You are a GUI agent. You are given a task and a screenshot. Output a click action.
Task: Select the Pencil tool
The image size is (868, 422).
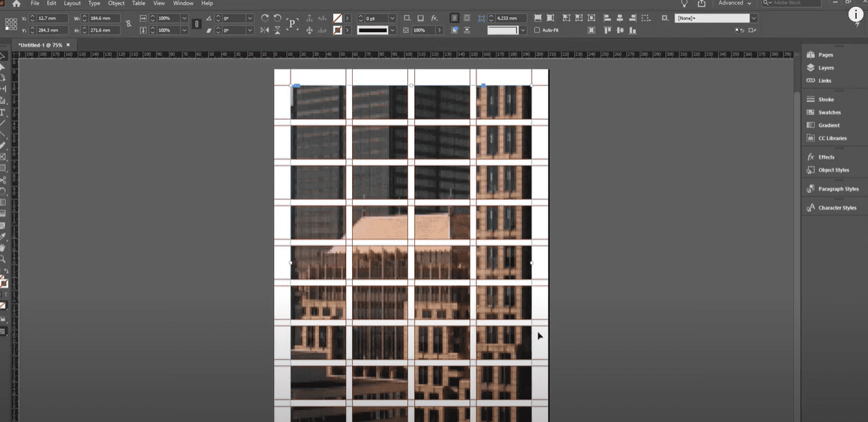pos(3,145)
